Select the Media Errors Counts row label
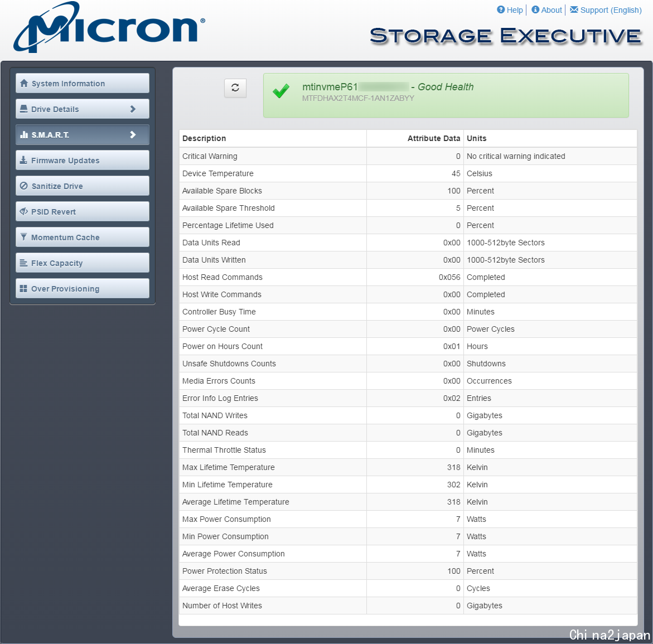 (219, 381)
